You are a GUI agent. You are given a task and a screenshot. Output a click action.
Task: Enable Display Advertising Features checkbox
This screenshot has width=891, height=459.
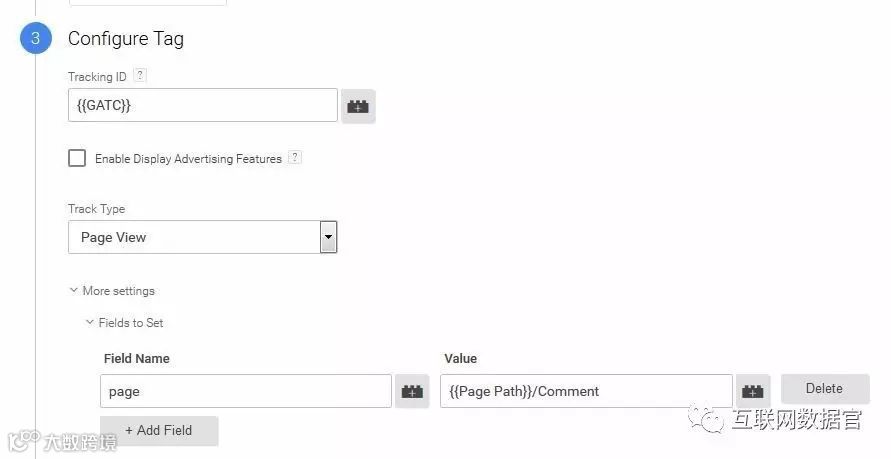[77, 158]
